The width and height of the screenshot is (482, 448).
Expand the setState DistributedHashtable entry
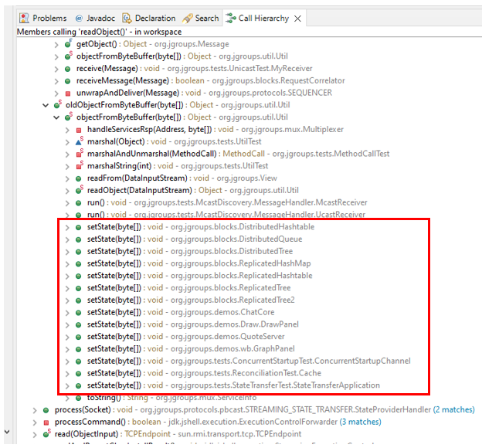click(x=67, y=227)
